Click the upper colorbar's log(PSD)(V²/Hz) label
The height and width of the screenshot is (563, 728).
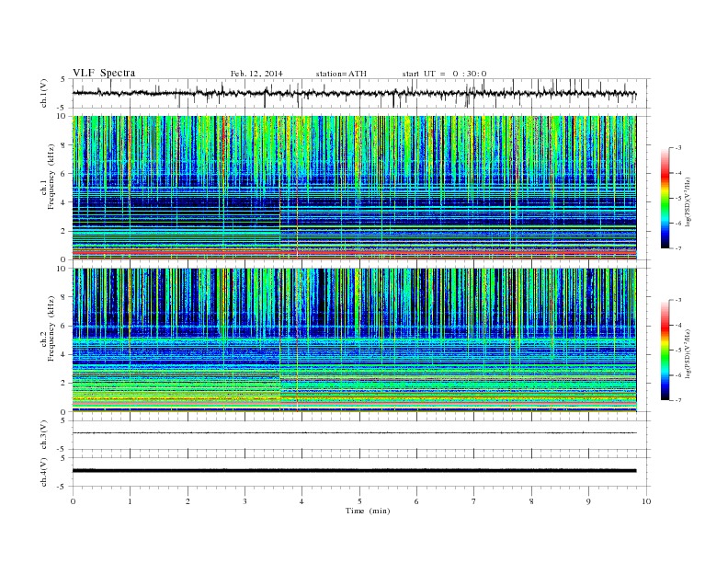(688, 201)
